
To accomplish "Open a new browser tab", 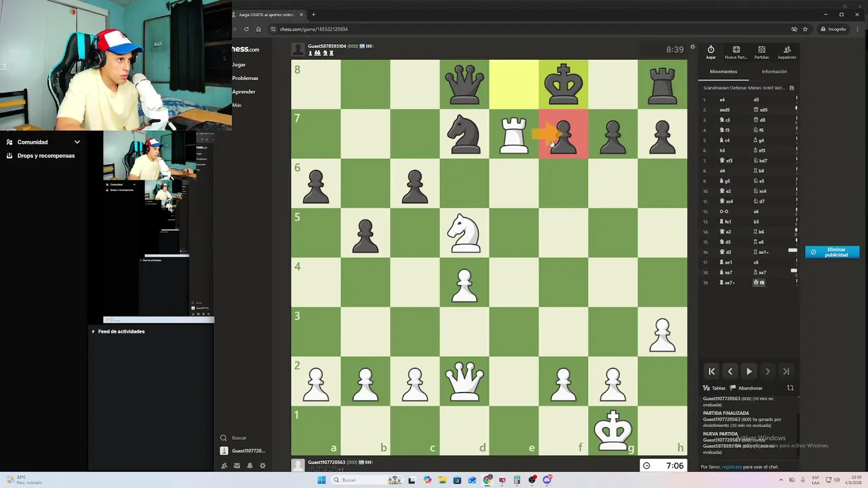I will pos(313,14).
